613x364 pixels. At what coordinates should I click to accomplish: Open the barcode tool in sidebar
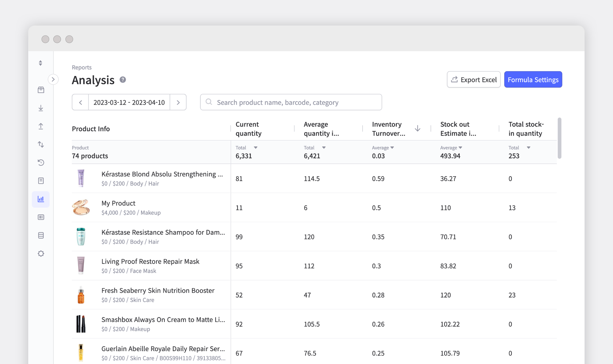pos(41,217)
